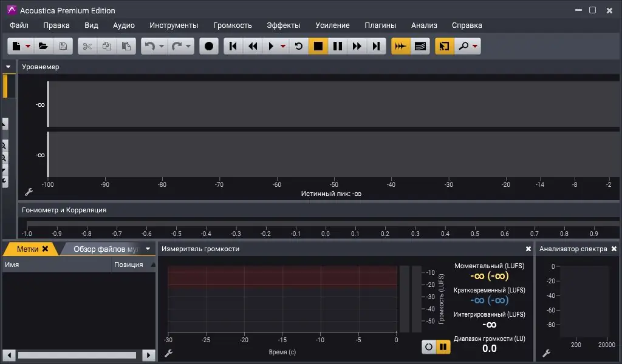The width and height of the screenshot is (622, 364).
Task: Copy selection with the Copy icon
Action: click(x=107, y=46)
